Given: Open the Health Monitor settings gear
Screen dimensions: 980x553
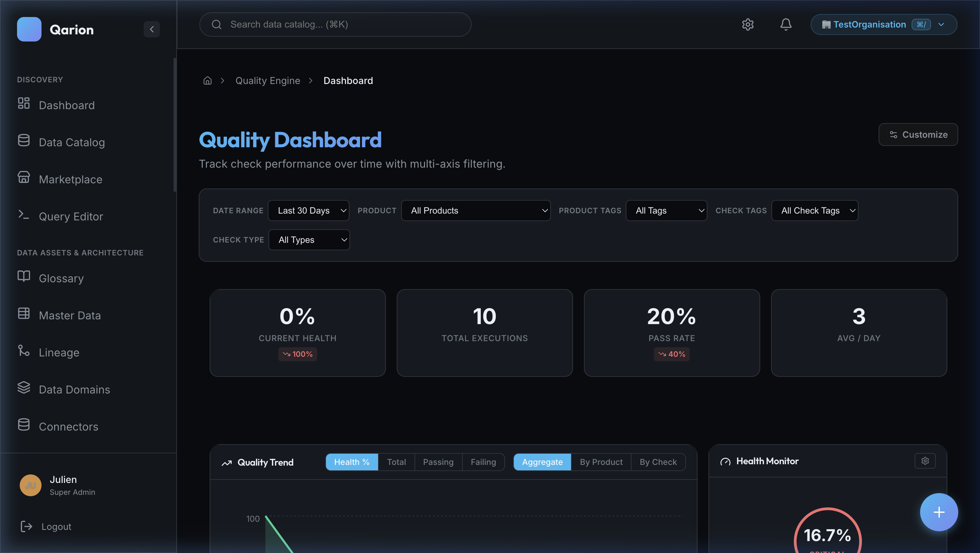Looking at the screenshot, I should pos(925,460).
